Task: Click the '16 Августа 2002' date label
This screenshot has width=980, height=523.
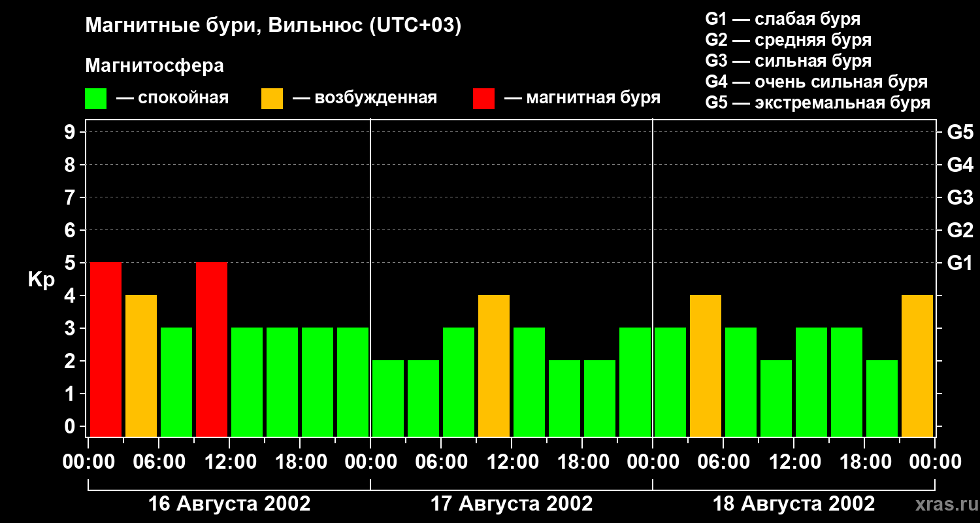Action: pos(229,504)
